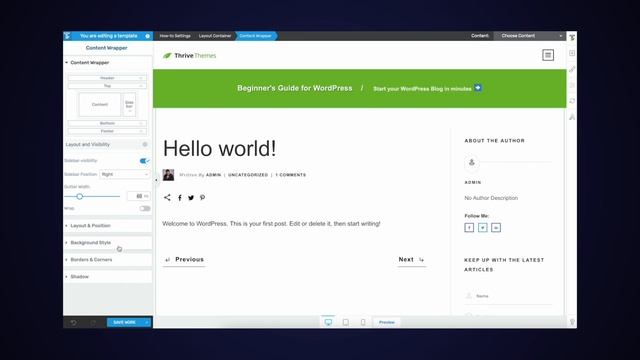Click the Content box in the layout diagram
The image size is (640, 360).
tap(100, 104)
